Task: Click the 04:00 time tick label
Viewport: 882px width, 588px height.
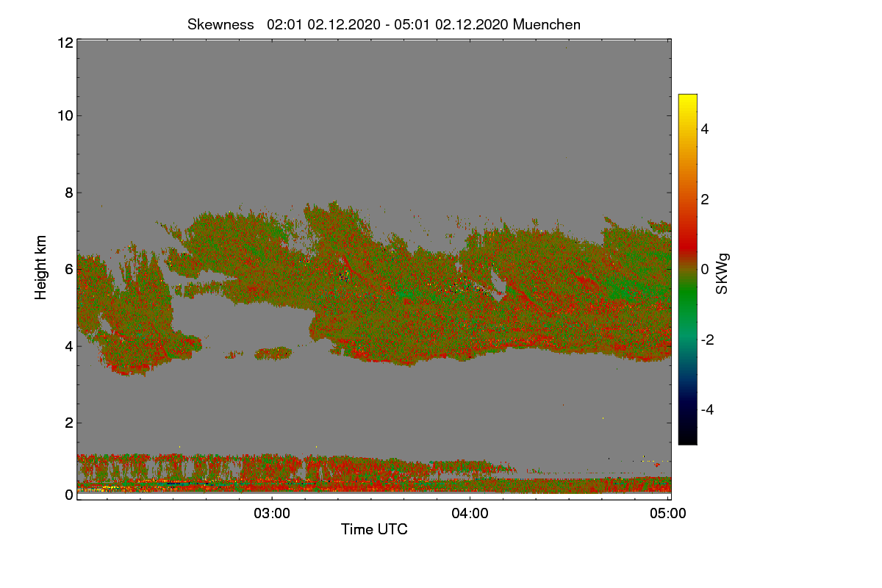Action: (x=470, y=513)
